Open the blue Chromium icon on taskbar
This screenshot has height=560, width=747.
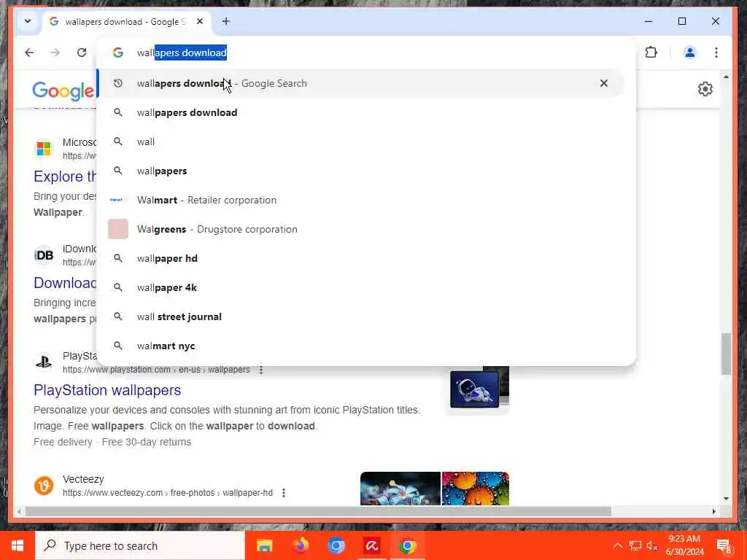[336, 545]
